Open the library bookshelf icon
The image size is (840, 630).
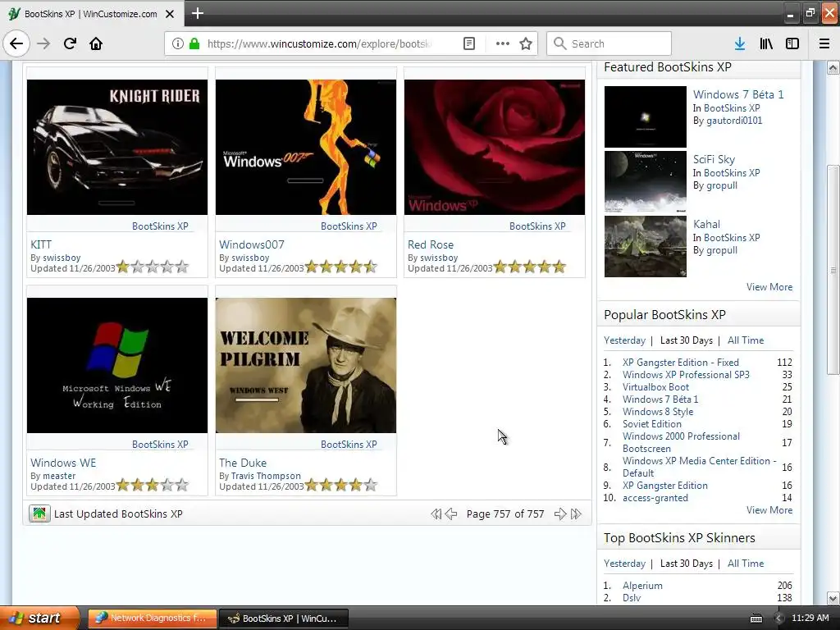pos(766,43)
